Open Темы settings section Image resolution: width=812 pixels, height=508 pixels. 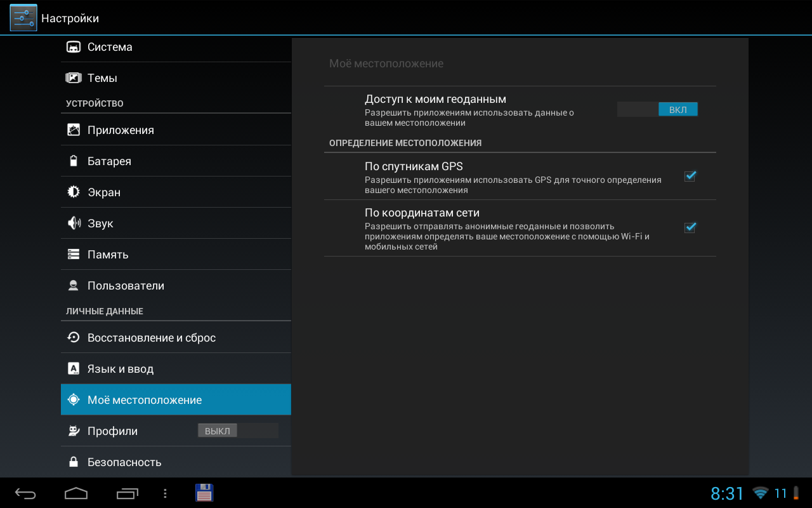176,78
